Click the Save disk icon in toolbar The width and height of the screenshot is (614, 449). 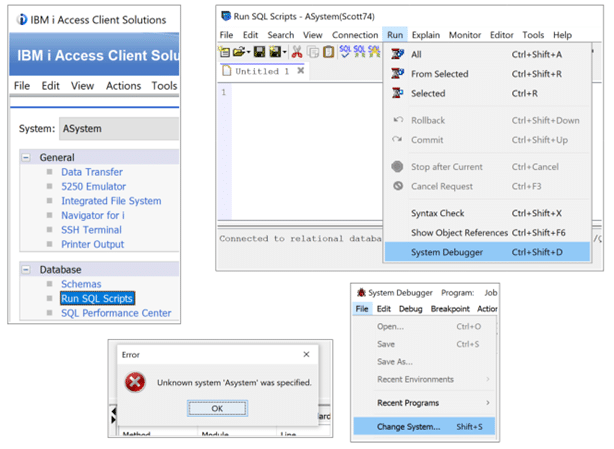(x=259, y=51)
